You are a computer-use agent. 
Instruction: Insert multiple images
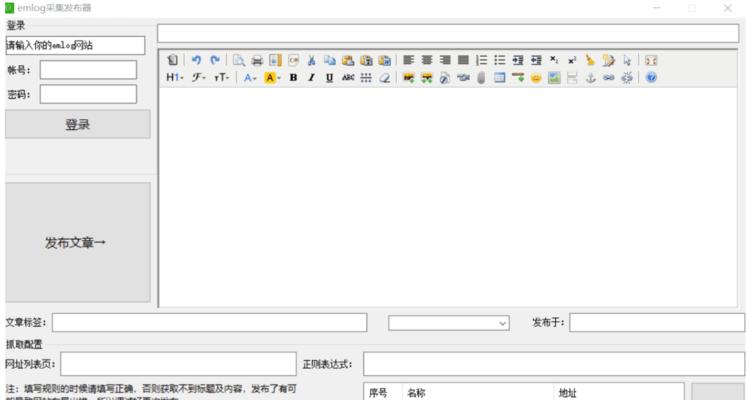(x=426, y=77)
